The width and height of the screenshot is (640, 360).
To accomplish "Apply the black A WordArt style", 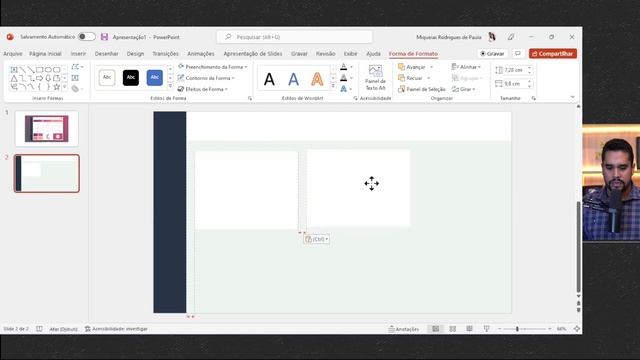I will click(269, 79).
